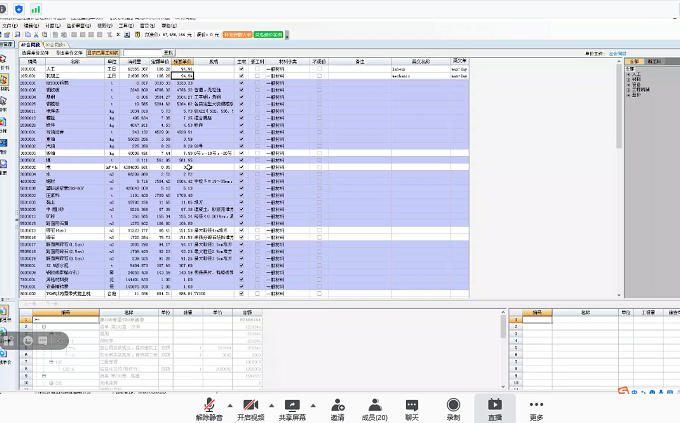Toggle 主材 checkbox in last table row
The height and width of the screenshot is (423, 680).
click(x=242, y=294)
